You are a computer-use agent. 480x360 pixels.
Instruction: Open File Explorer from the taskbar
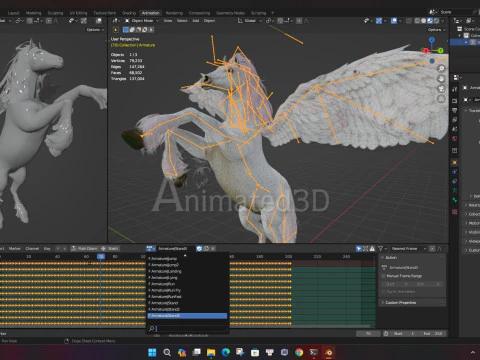tap(211, 352)
